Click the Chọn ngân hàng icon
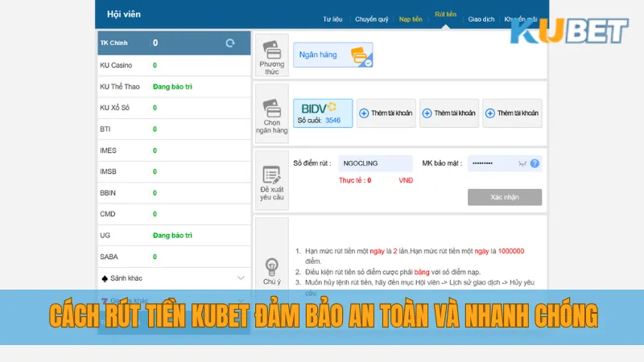 point(272,108)
